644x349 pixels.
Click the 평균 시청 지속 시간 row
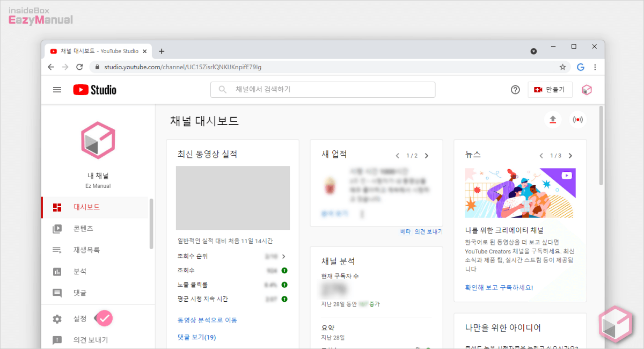(233, 299)
